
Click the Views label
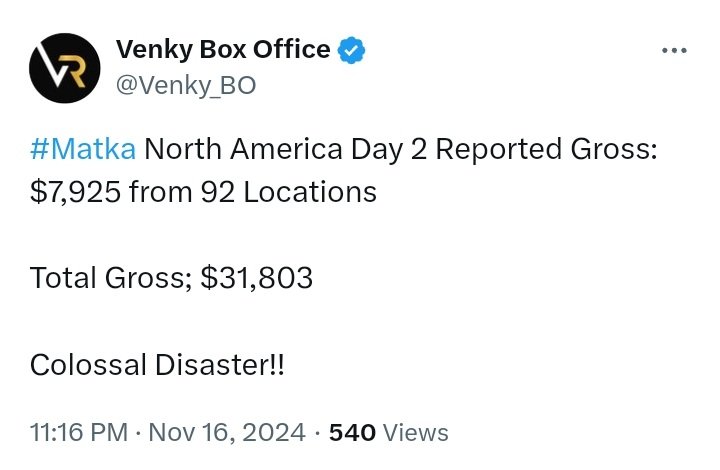click(x=416, y=432)
